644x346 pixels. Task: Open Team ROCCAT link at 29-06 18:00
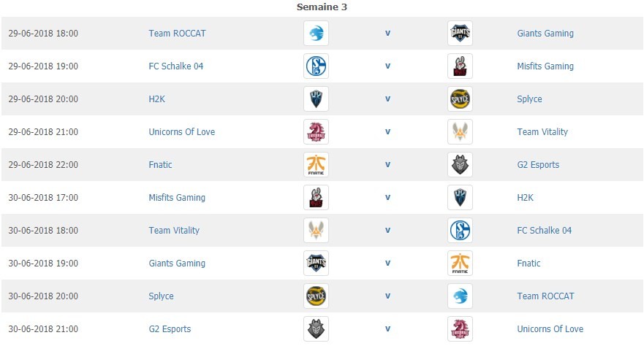[x=177, y=33]
